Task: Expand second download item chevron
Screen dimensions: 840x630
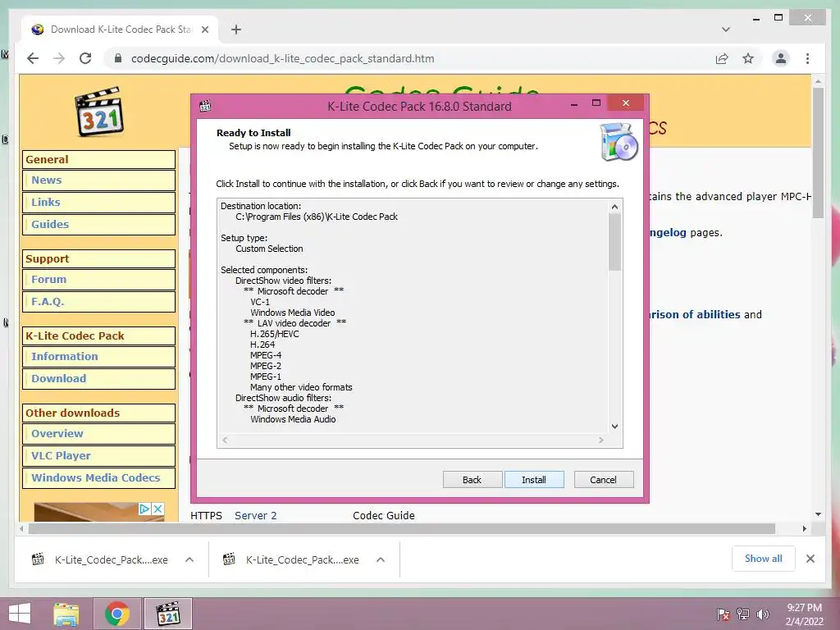Action: (x=381, y=559)
